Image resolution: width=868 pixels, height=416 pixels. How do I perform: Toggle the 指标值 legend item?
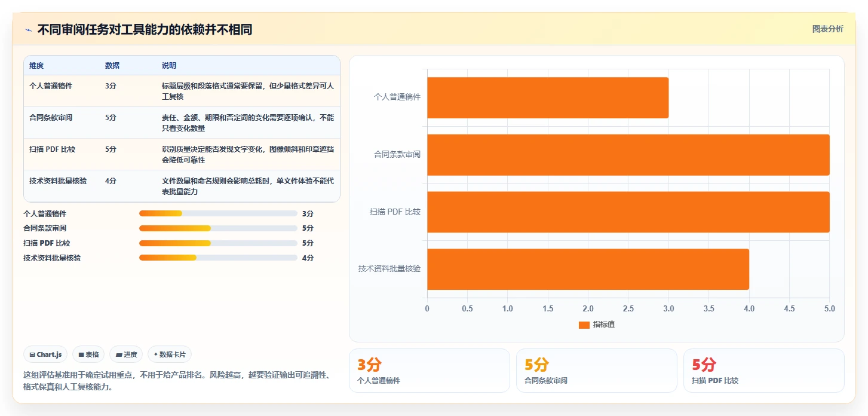pyautogui.click(x=597, y=325)
